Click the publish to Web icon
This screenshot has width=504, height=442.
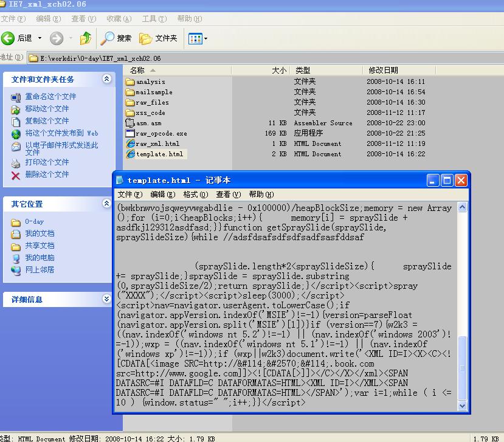tap(16, 134)
